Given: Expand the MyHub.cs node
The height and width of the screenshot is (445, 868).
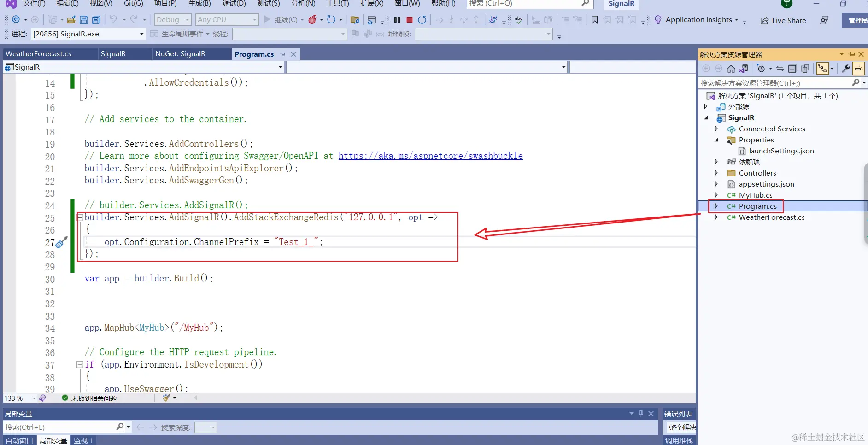Looking at the screenshot, I should pyautogui.click(x=716, y=195).
